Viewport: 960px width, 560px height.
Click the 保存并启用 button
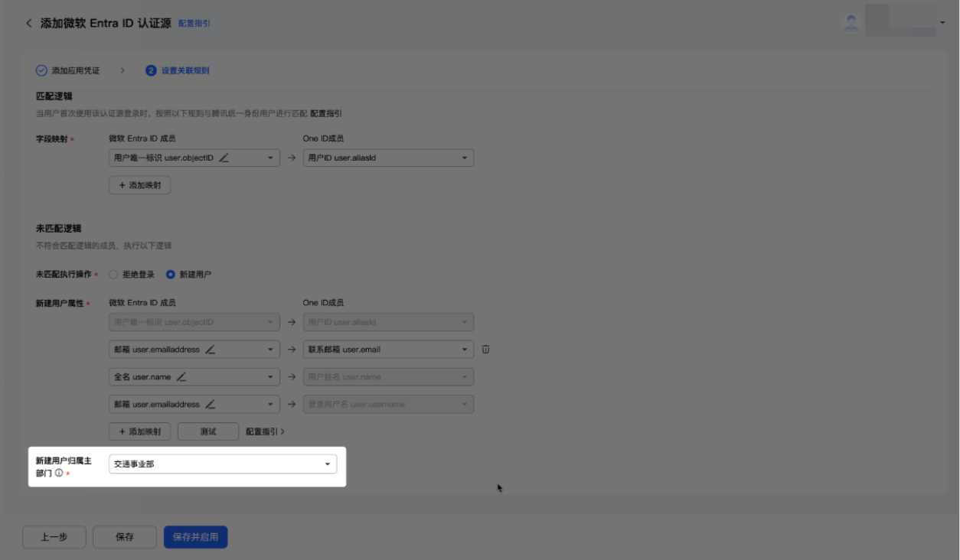[195, 537]
